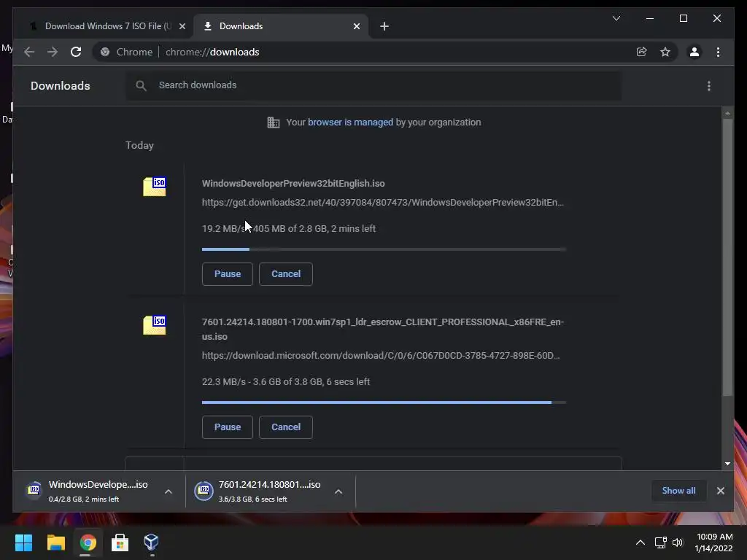
Task: Close the Download Windows 7 ISO tab
Action: tap(182, 26)
